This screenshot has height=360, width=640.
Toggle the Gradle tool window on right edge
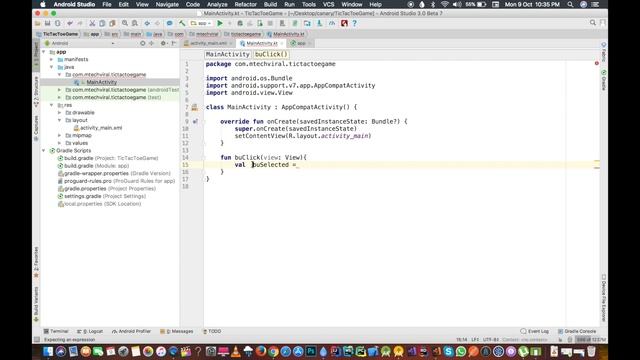tap(604, 80)
